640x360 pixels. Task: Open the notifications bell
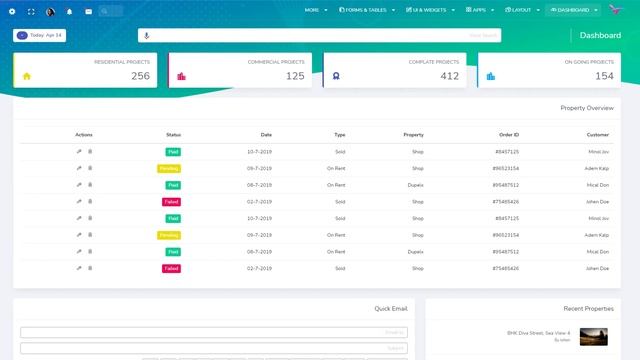click(69, 12)
